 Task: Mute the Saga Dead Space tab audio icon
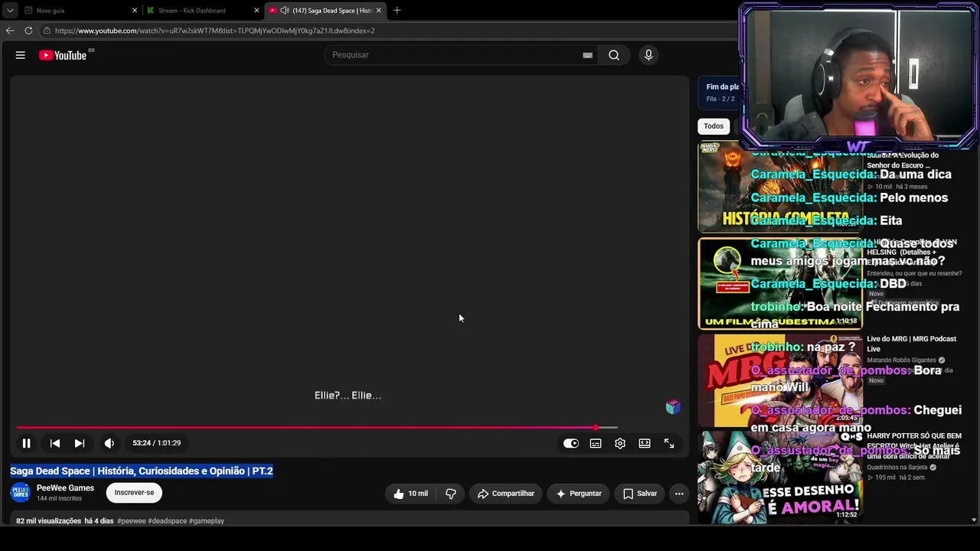tap(285, 11)
